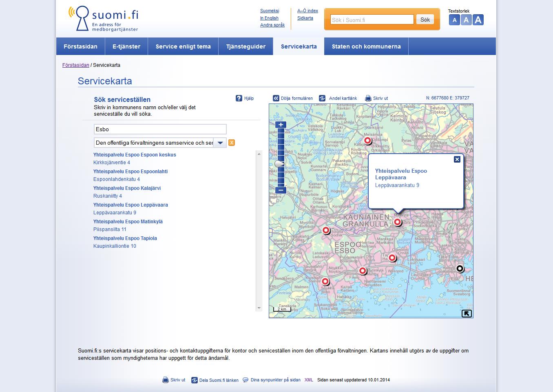Zoom in with the map plus button
The image size is (553, 392).
pos(281,125)
